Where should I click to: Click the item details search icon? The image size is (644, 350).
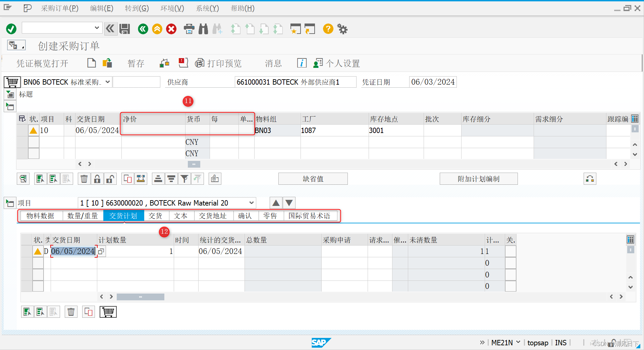[x=23, y=179]
